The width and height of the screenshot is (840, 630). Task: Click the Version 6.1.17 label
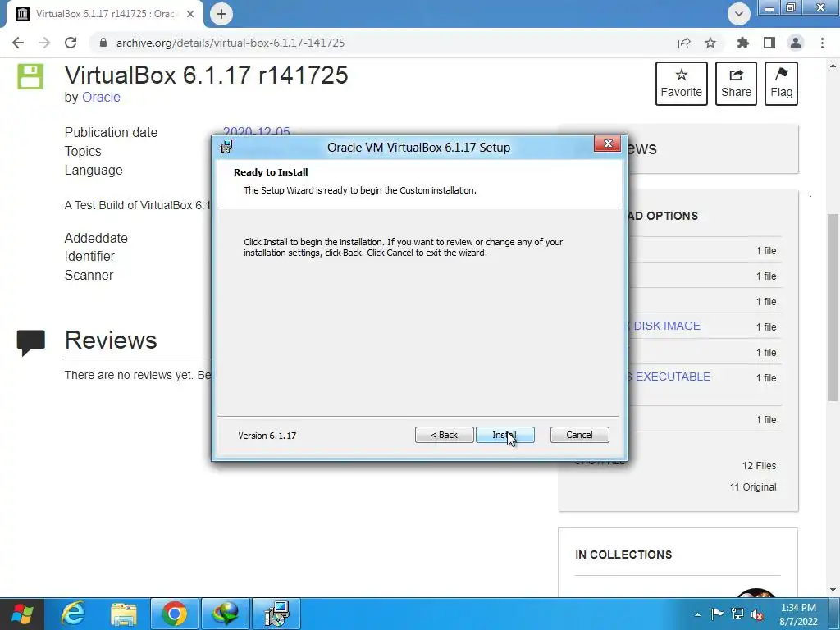point(267,436)
